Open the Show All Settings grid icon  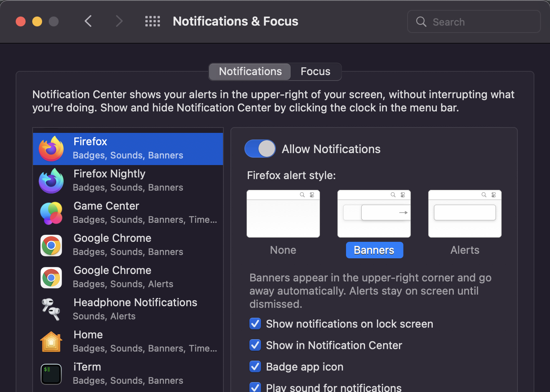coord(152,21)
